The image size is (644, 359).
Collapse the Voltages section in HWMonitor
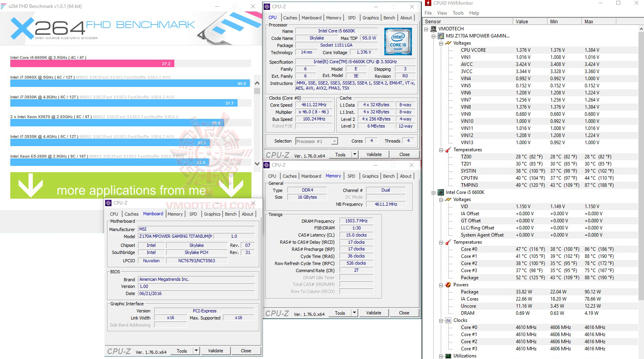point(440,43)
